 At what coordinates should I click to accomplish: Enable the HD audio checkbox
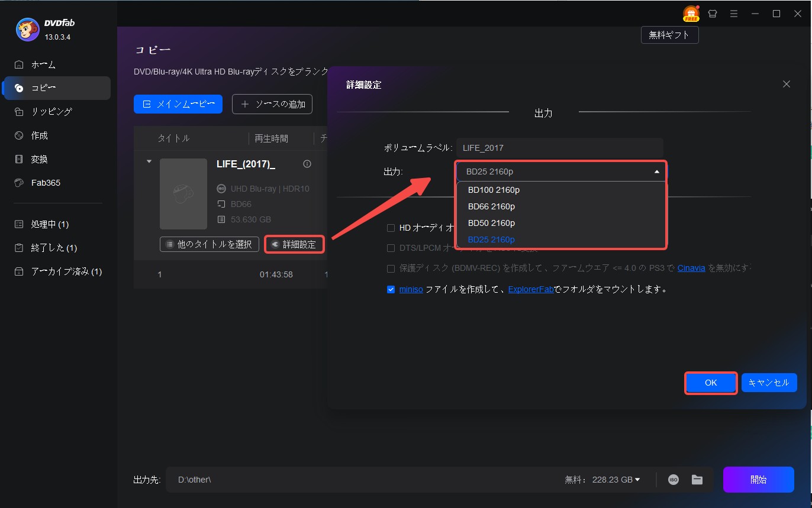click(391, 228)
